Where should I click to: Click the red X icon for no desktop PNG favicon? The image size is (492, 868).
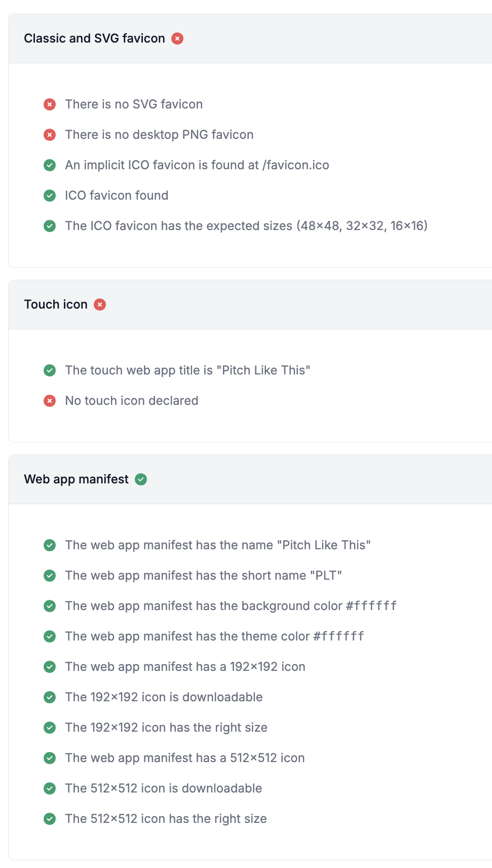(x=50, y=135)
